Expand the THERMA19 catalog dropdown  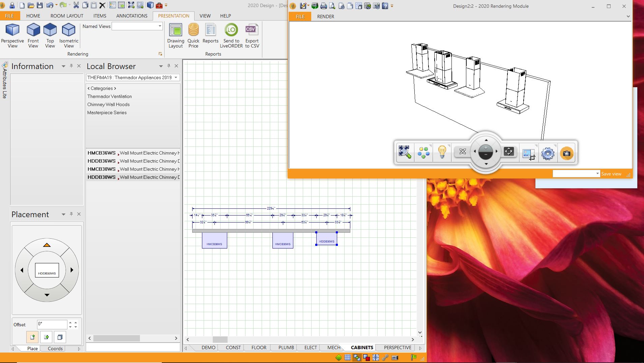(x=176, y=77)
